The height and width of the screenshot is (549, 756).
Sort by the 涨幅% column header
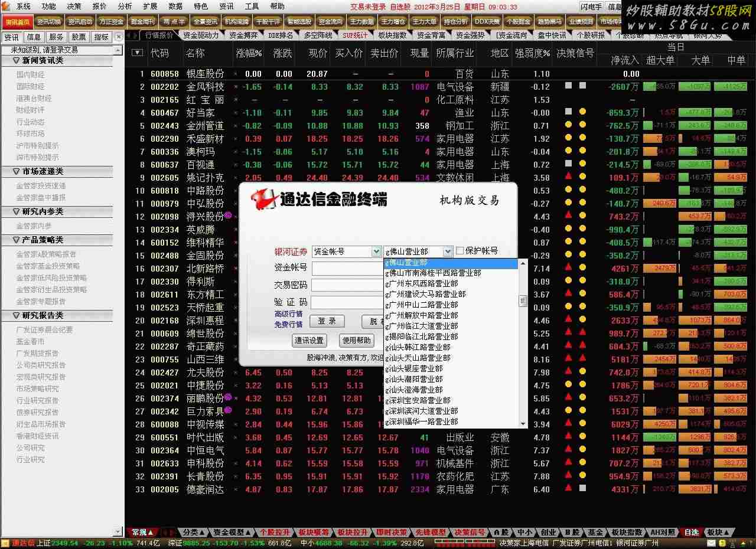(x=249, y=53)
